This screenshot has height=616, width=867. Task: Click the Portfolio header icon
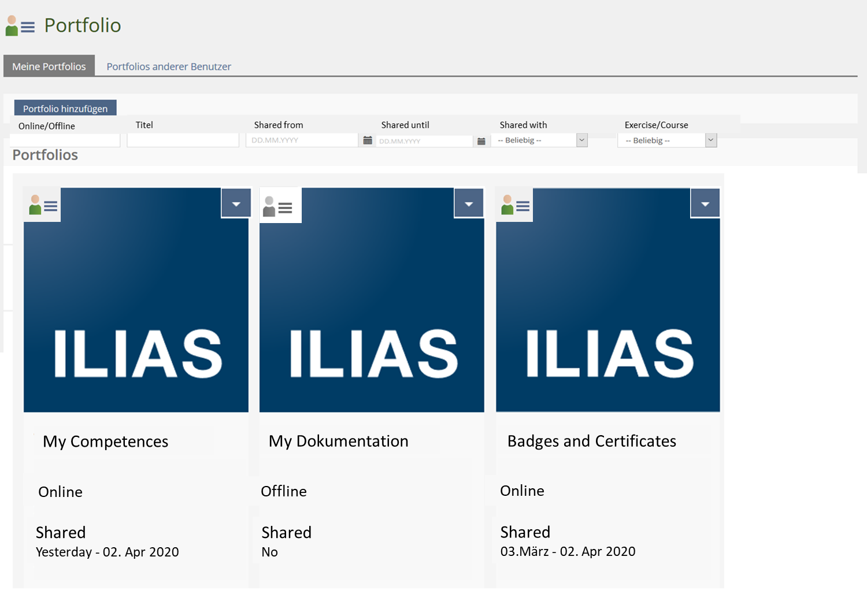coord(20,26)
